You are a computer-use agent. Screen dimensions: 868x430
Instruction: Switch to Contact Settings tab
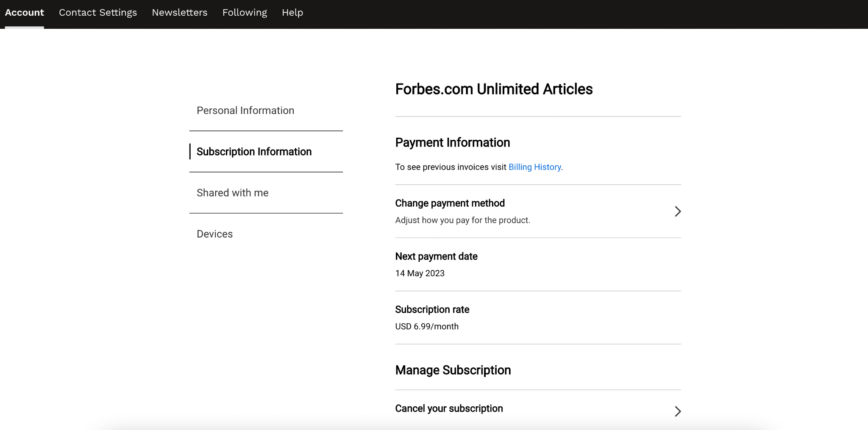tap(98, 13)
